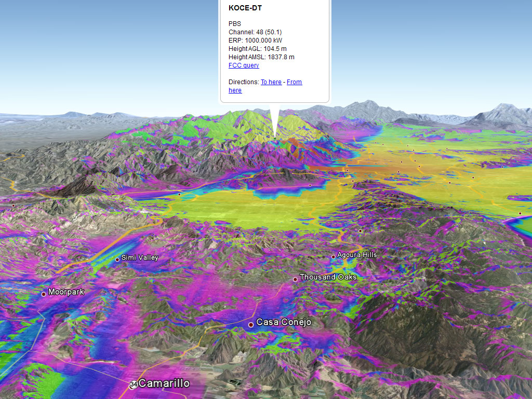Select the Simi Valley placemark dot

point(117,259)
